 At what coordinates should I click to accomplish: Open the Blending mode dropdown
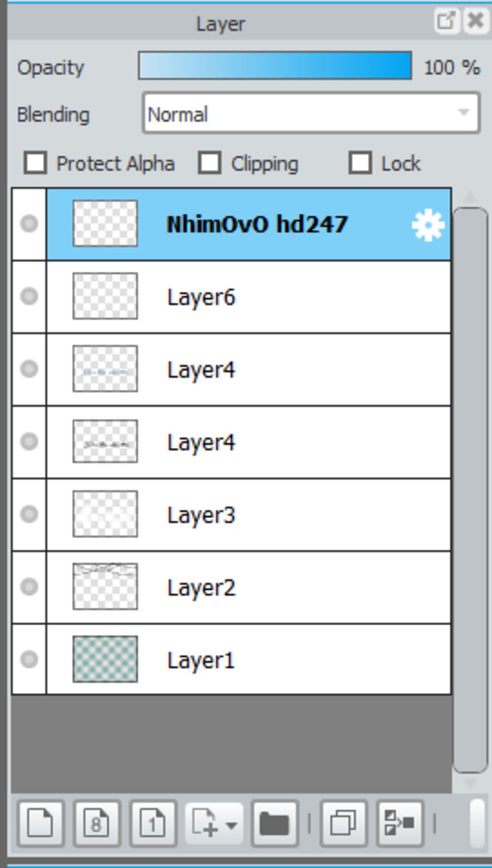point(311,113)
